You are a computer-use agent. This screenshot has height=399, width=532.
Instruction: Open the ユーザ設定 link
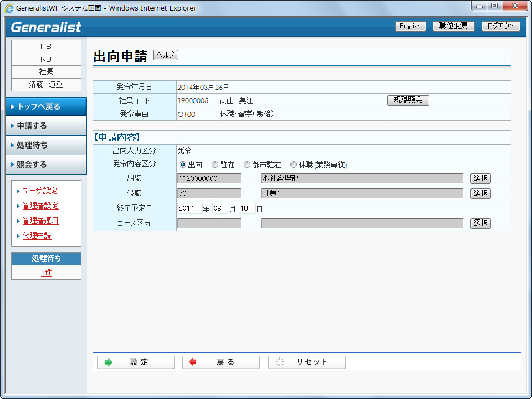tap(40, 191)
